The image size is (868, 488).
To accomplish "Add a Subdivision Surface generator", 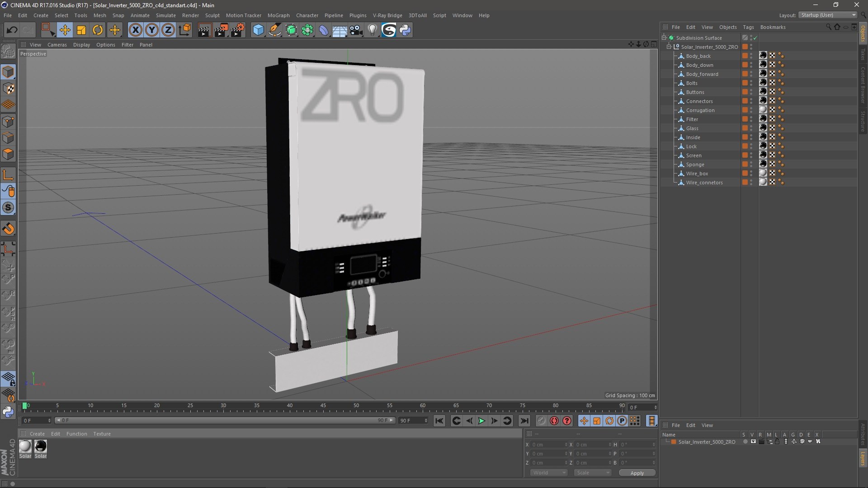I will coord(291,30).
